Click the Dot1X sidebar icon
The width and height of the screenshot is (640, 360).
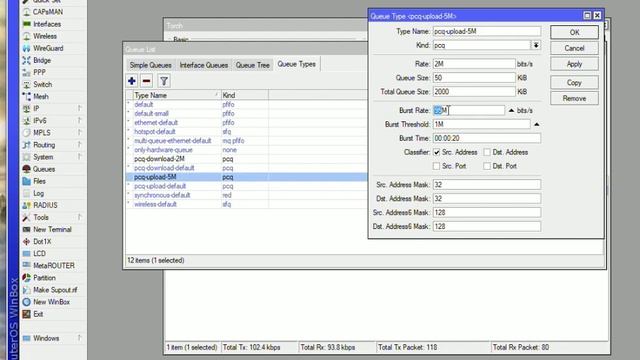click(x=27, y=242)
